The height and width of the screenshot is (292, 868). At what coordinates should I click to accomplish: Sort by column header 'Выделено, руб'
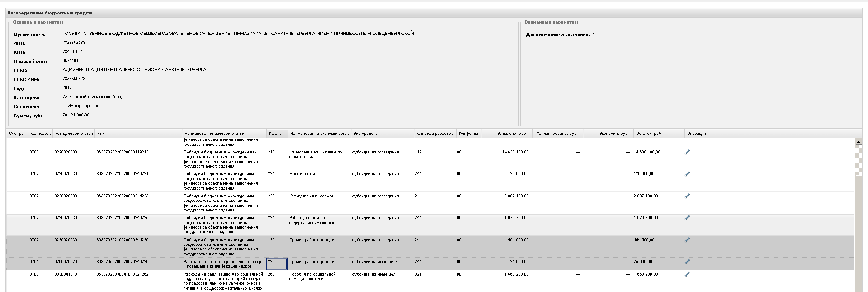(507, 134)
